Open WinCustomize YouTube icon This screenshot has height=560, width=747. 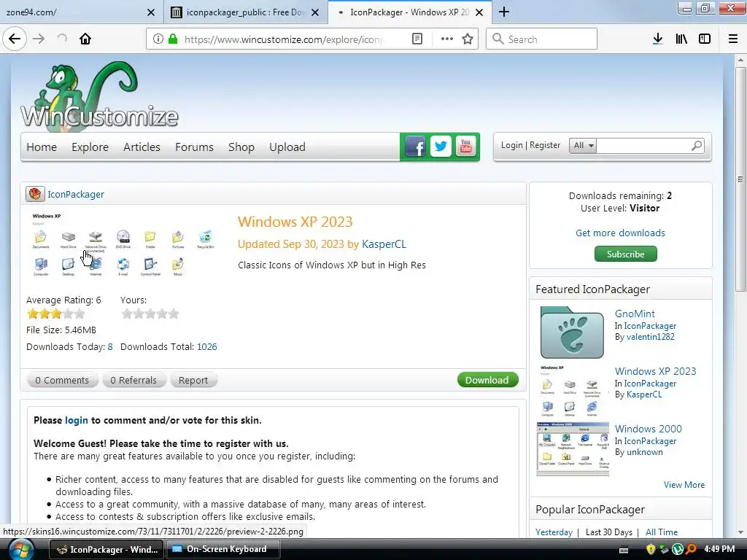pos(466,147)
